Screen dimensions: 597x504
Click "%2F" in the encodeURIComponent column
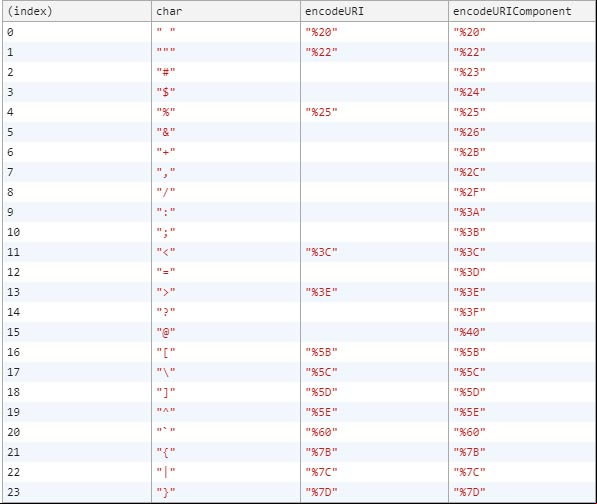tap(469, 192)
